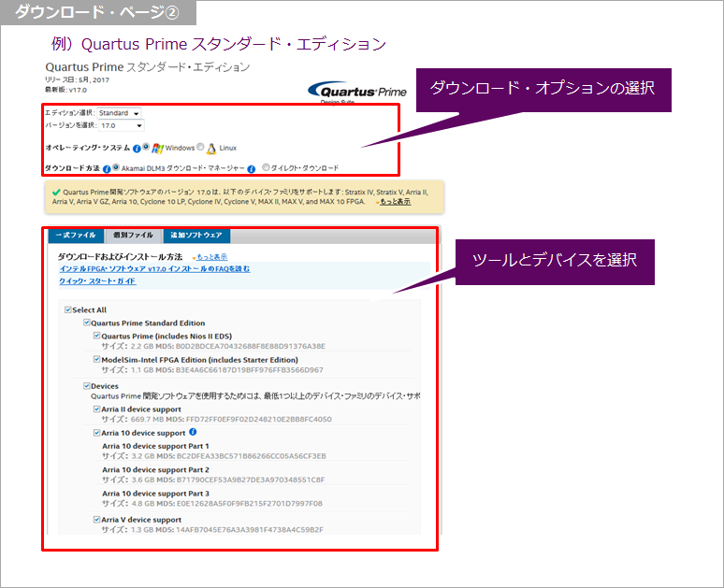Open the edition selection dropdown (Standard)
The width and height of the screenshot is (724, 588).
[119, 113]
